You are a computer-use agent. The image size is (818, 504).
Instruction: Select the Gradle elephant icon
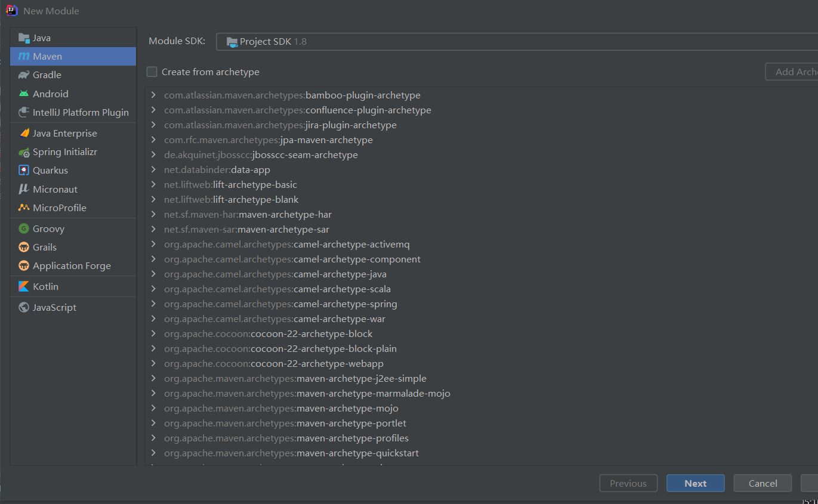[x=24, y=75]
